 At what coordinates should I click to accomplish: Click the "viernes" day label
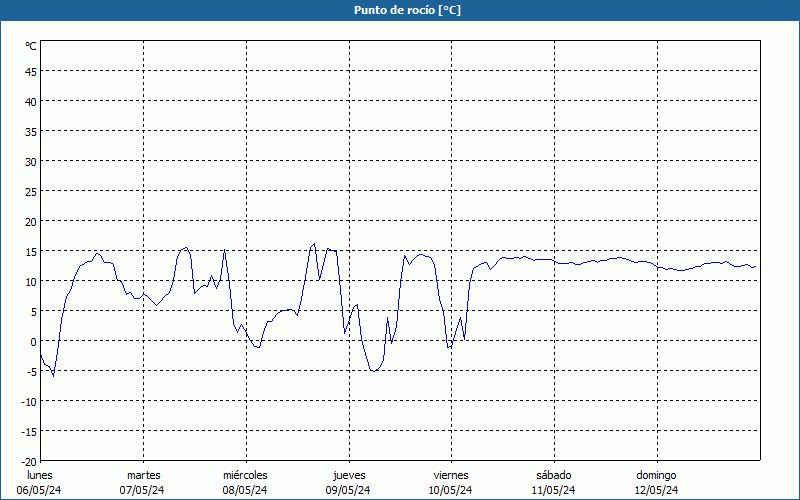[x=451, y=475]
